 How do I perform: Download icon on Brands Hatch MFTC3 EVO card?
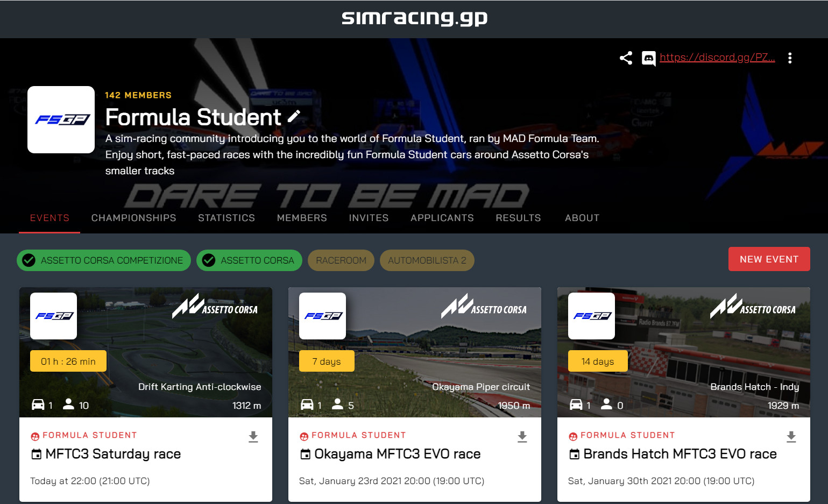(791, 437)
